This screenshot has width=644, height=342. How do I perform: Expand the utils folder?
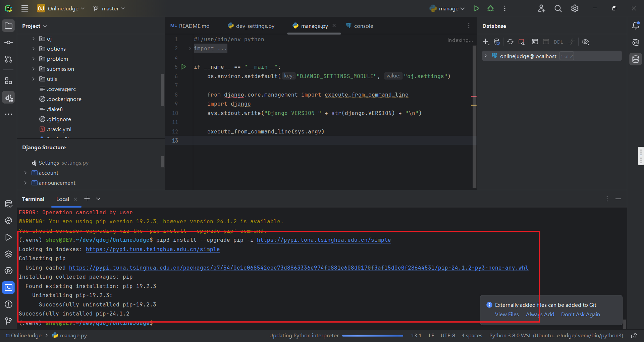pyautogui.click(x=33, y=79)
